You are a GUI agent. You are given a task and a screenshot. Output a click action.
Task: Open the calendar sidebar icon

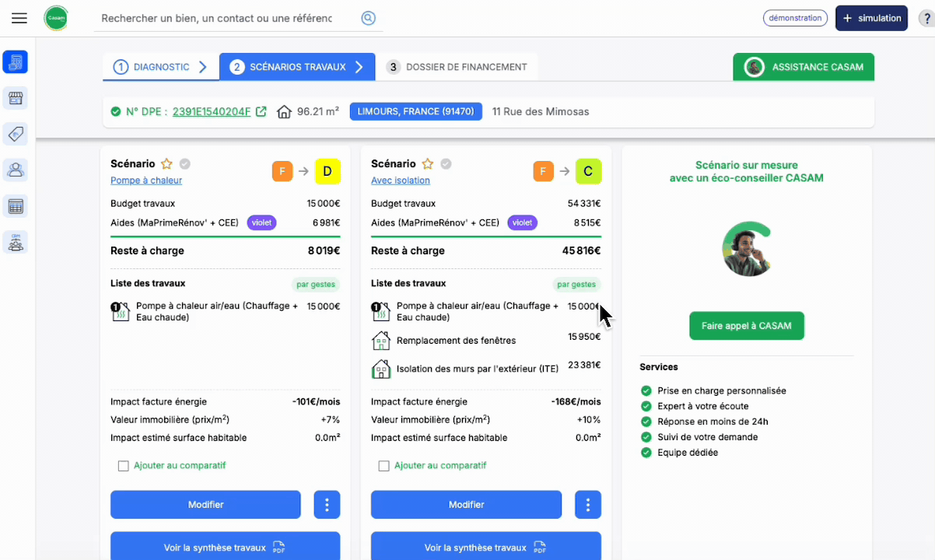pos(16,206)
